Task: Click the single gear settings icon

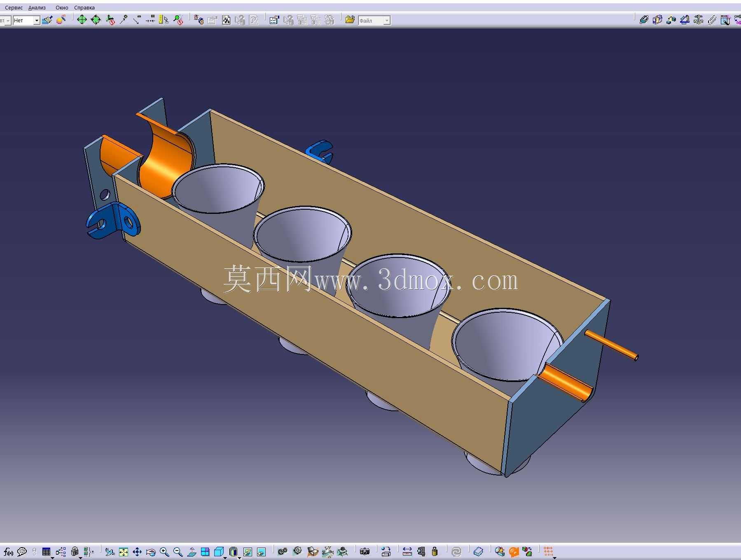Action: tap(297, 551)
